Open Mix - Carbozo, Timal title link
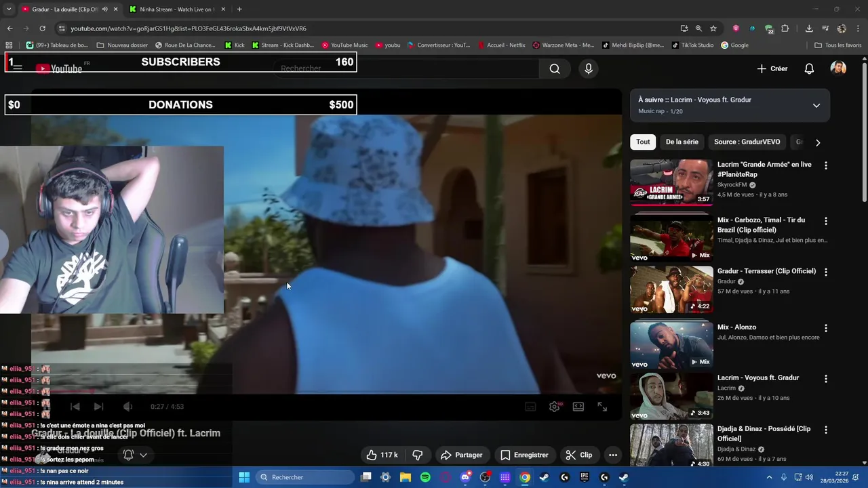The height and width of the screenshot is (488, 868). click(761, 225)
